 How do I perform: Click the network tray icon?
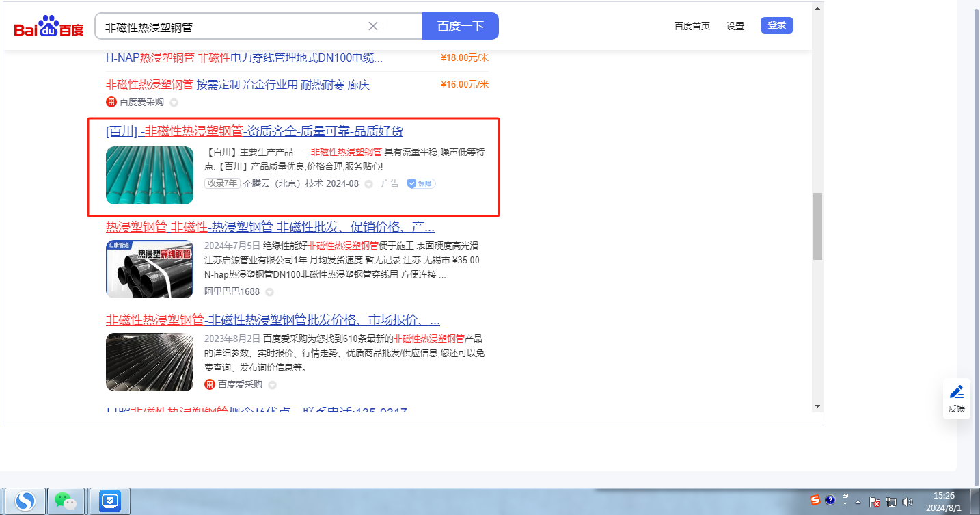[891, 502]
